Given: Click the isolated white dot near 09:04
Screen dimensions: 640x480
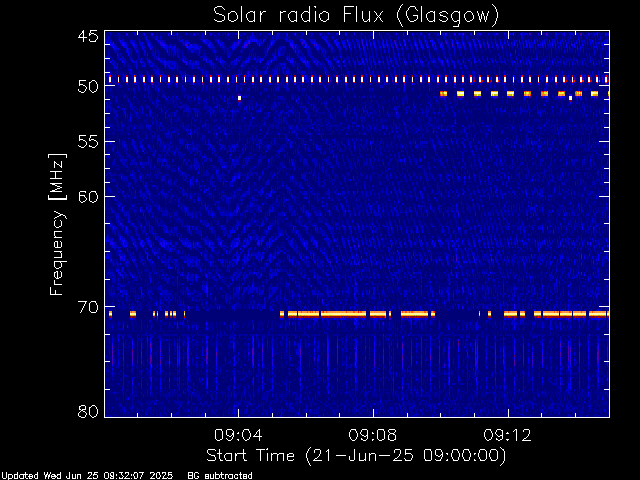Looking at the screenshot, I should pos(240,98).
